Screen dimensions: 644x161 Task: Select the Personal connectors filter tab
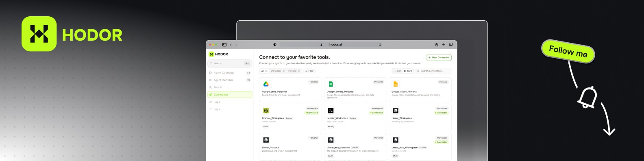click(x=294, y=71)
